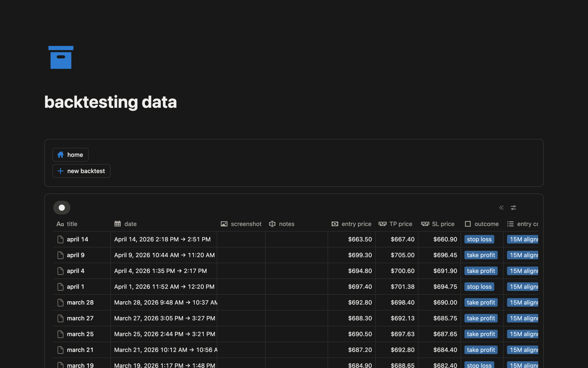Open the date column header menu
Screen dimensions: 588x368
click(x=164, y=224)
